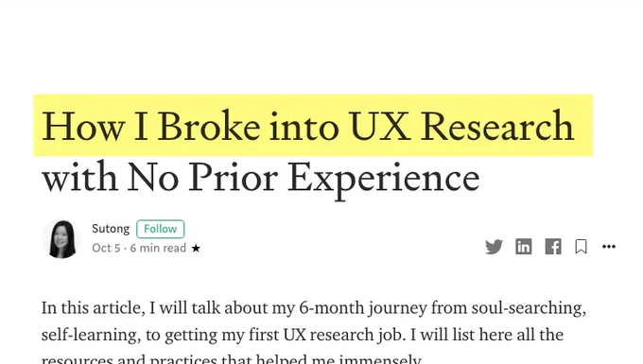Click the 6 min read label
643x364 pixels.
(x=158, y=248)
